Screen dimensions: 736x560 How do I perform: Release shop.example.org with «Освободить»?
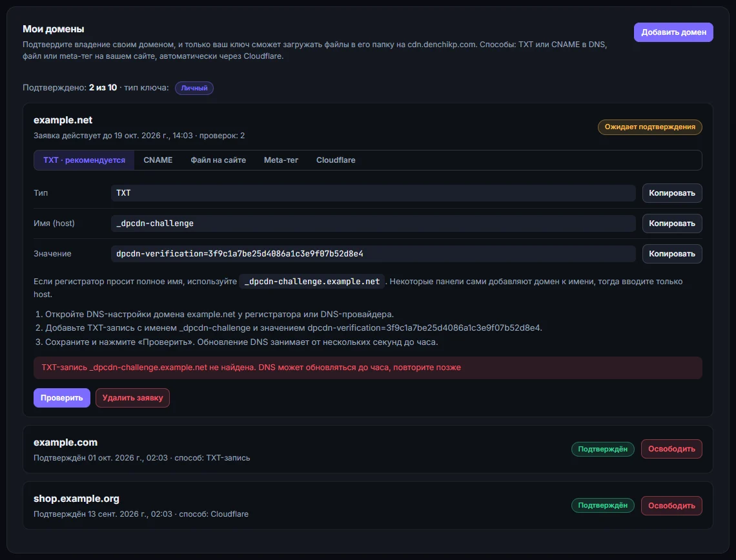671,506
